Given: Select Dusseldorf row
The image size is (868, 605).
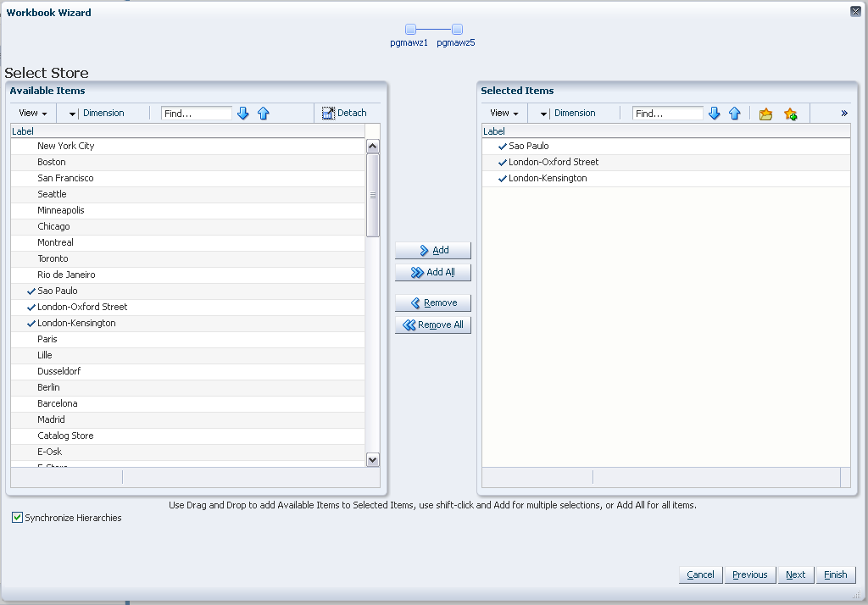Looking at the screenshot, I should pos(187,371).
